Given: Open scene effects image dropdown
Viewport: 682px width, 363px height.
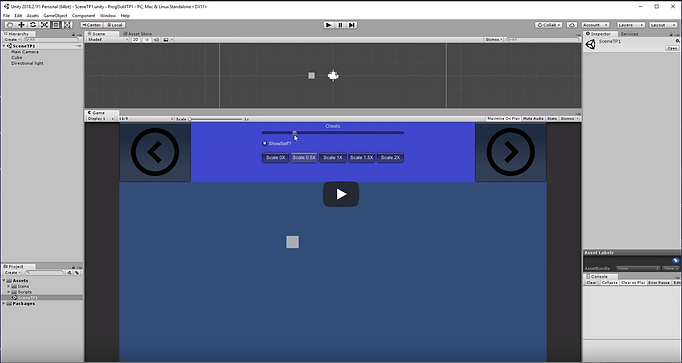Looking at the screenshot, I should click(167, 40).
